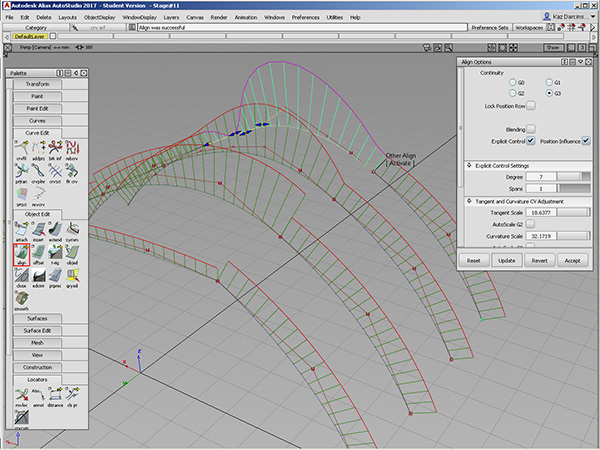This screenshot has height=450, width=600.
Task: Open the Preference Sets button
Action: tap(490, 28)
